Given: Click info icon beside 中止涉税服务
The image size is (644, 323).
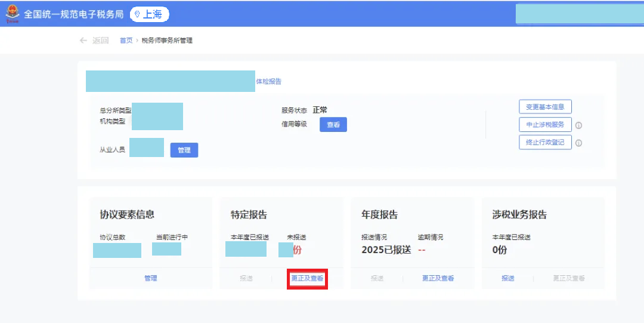Looking at the screenshot, I should [578, 125].
